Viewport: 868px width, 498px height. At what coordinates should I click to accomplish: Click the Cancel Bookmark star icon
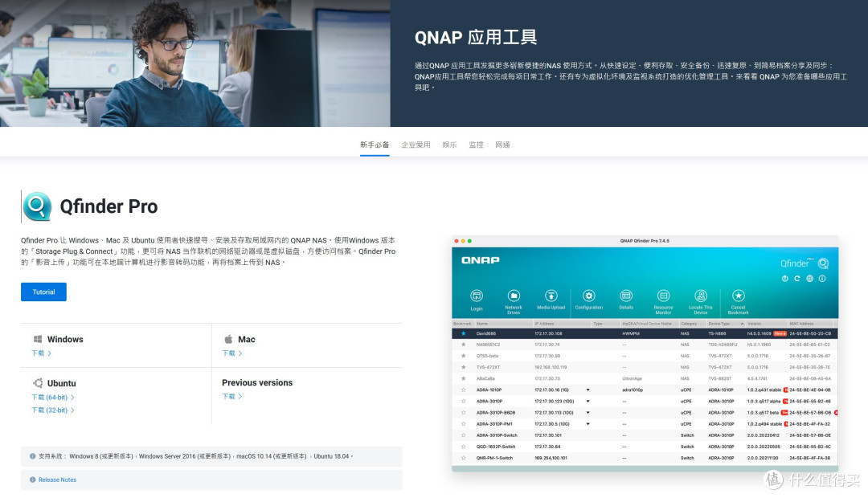[739, 296]
